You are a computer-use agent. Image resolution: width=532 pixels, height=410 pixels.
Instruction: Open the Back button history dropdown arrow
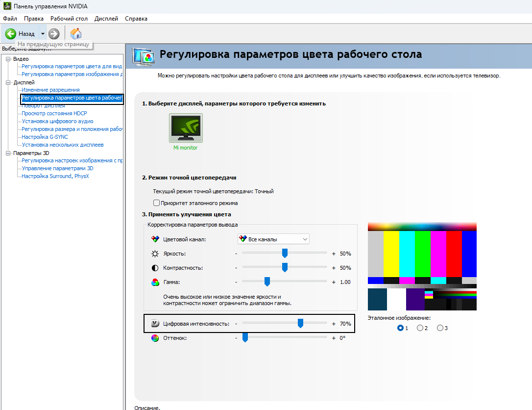pyautogui.click(x=43, y=34)
